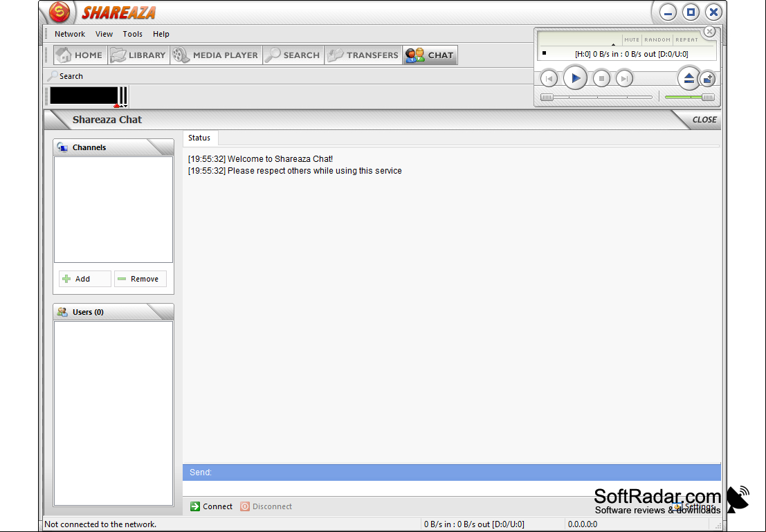Screen dimensions: 766x532
Task: Click the 'Shareaza Chat' panel title
Action: tap(107, 120)
